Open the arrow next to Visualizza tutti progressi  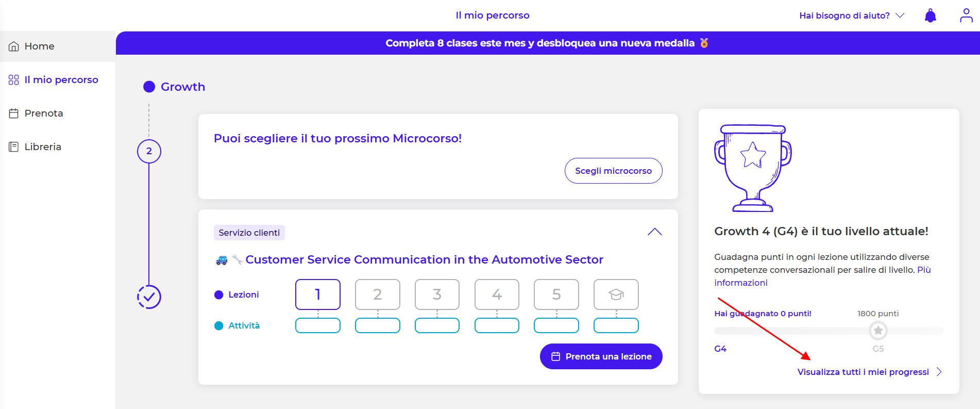click(939, 372)
